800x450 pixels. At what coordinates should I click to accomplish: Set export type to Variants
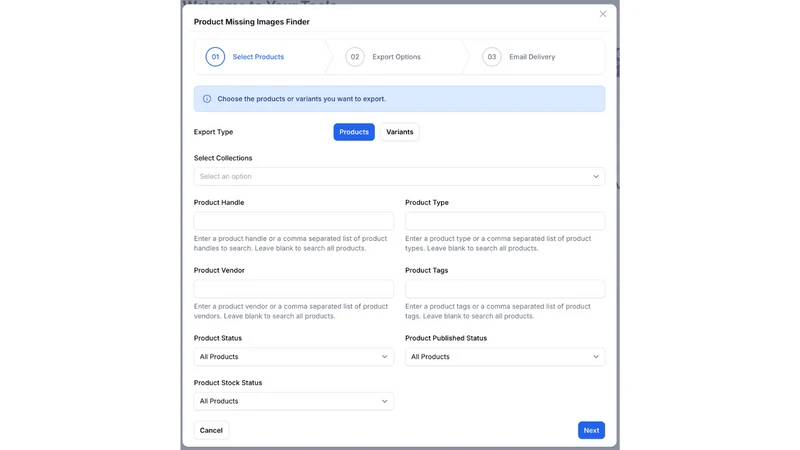[x=399, y=132]
